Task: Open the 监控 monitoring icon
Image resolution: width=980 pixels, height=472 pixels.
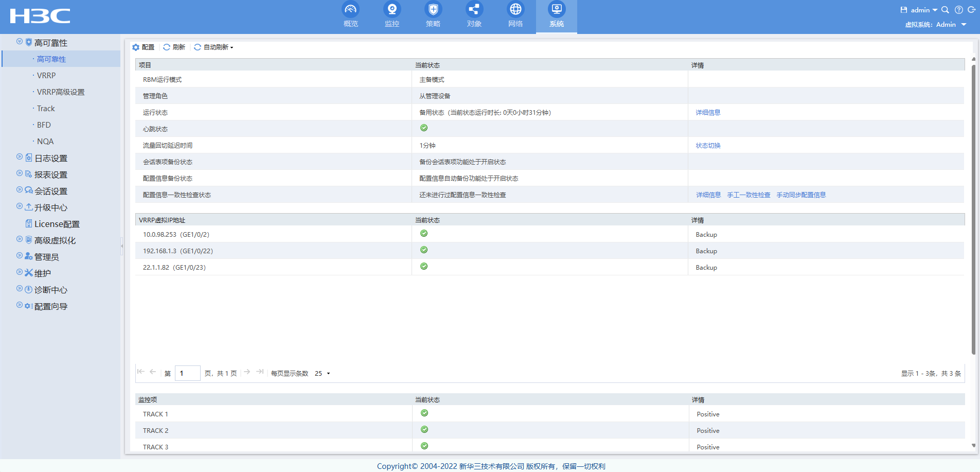Action: click(x=392, y=9)
